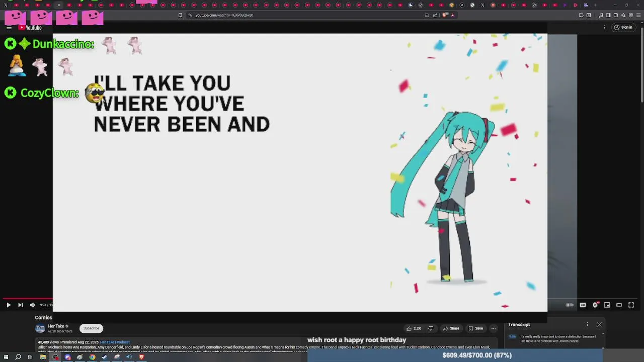This screenshot has width=644, height=362.
Task: Like the video with 2.2K likes
Action: click(414, 328)
